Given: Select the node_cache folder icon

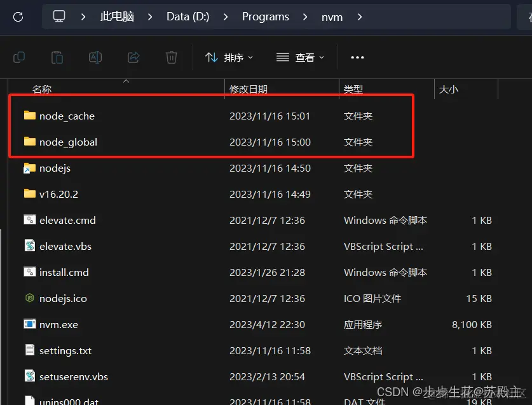Looking at the screenshot, I should pyautogui.click(x=30, y=116).
